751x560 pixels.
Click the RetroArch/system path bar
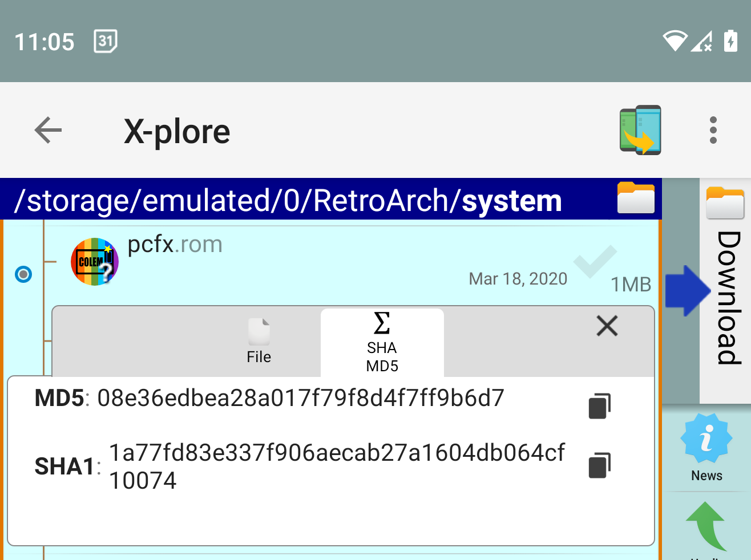pyautogui.click(x=285, y=199)
